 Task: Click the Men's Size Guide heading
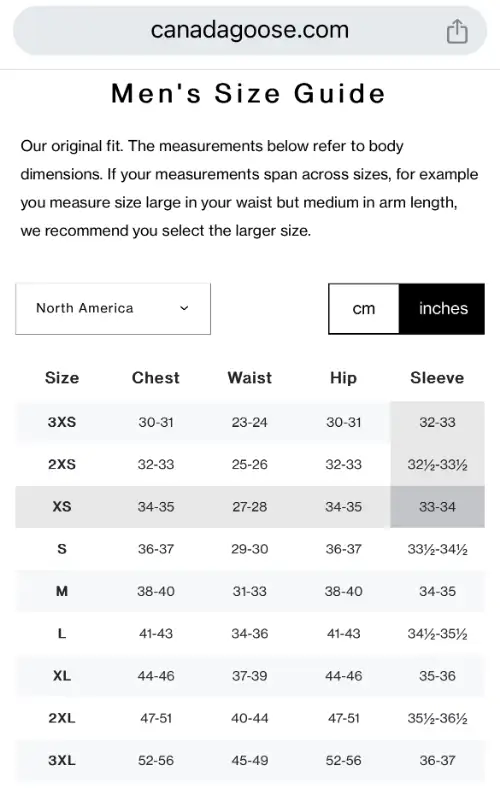pyautogui.click(x=248, y=93)
